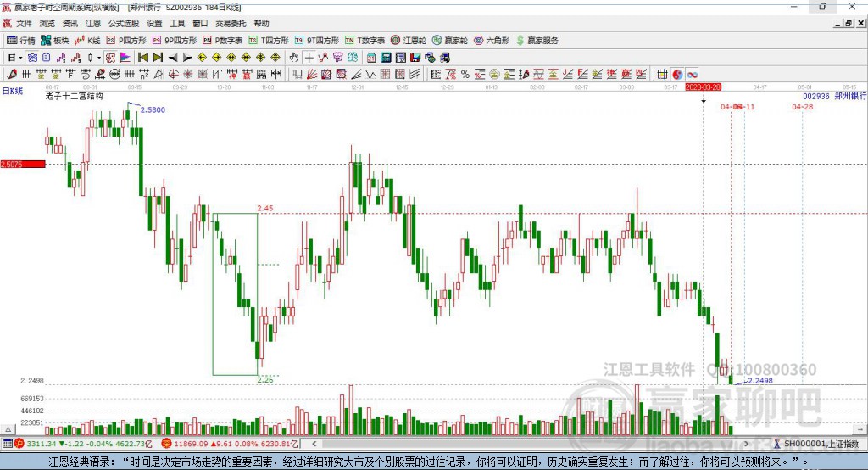Screen dimensions: 868x470
Task: Click the 老子十二宫结构 chart label
Action: (x=75, y=97)
